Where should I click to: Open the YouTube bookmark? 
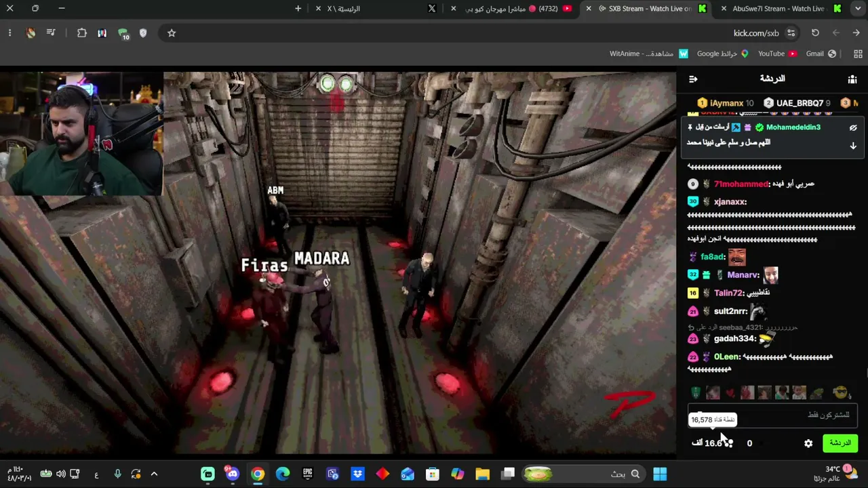(778, 54)
